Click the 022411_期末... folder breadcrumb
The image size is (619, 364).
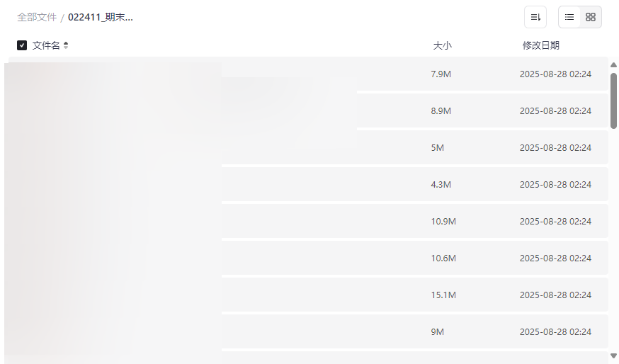[101, 17]
